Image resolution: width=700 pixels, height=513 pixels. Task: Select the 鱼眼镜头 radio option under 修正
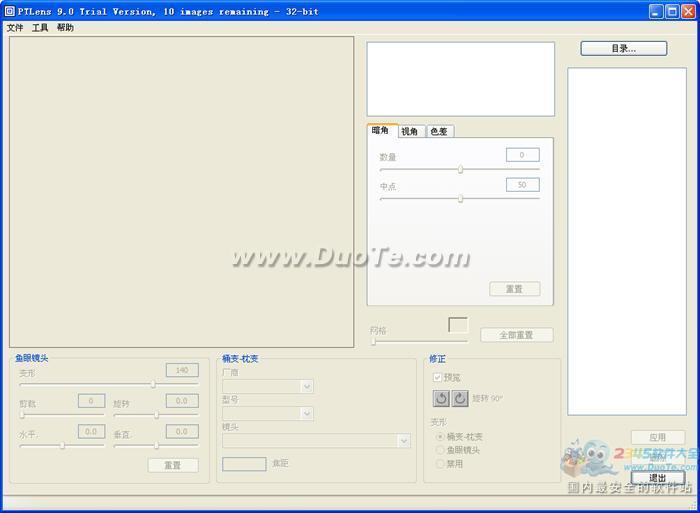(440, 450)
